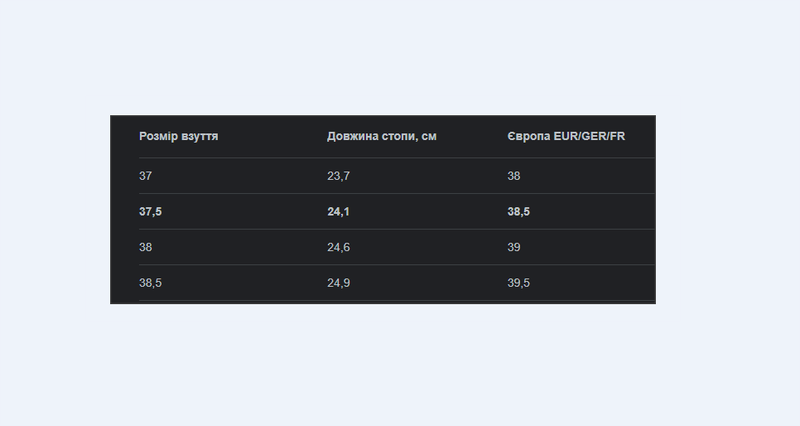
Task: Select the bold 37,5 shoe size cell
Action: click(151, 212)
